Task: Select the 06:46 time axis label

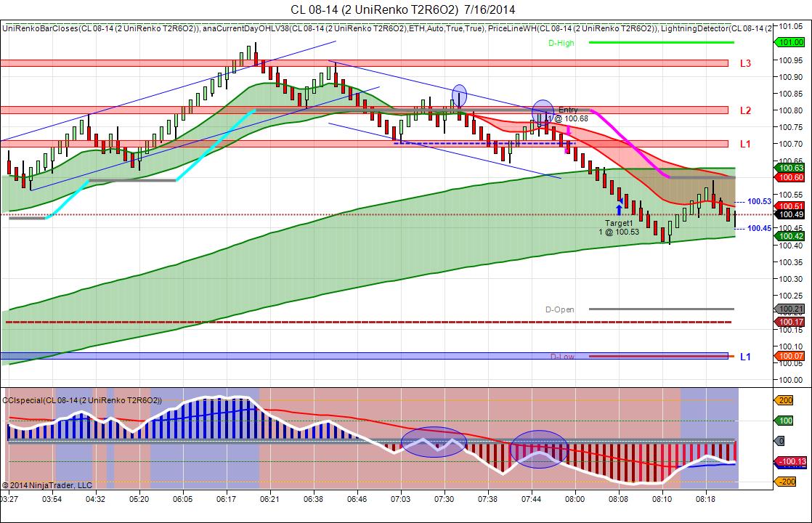Action: [357, 499]
